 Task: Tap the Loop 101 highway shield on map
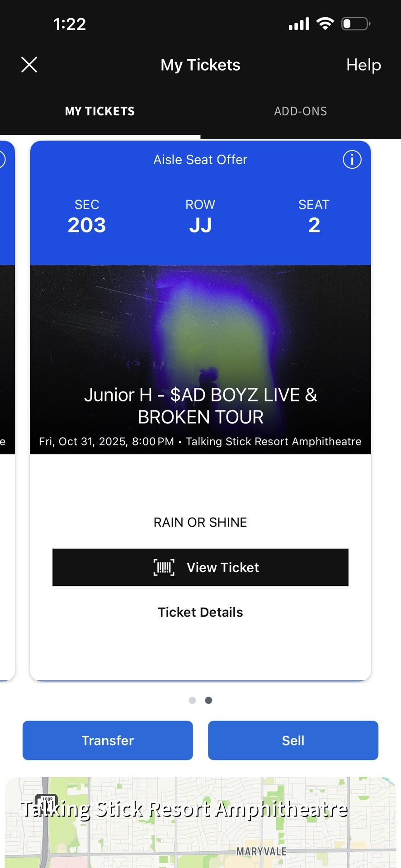pos(46,801)
